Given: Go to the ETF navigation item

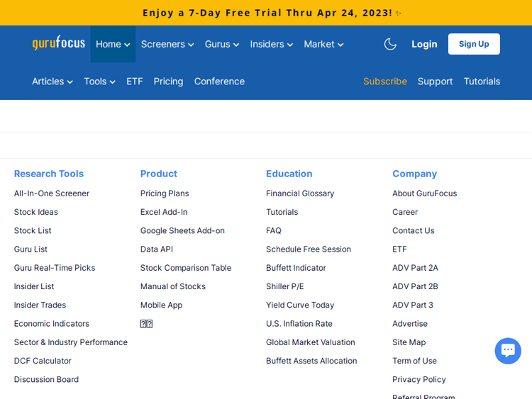Looking at the screenshot, I should (135, 82).
